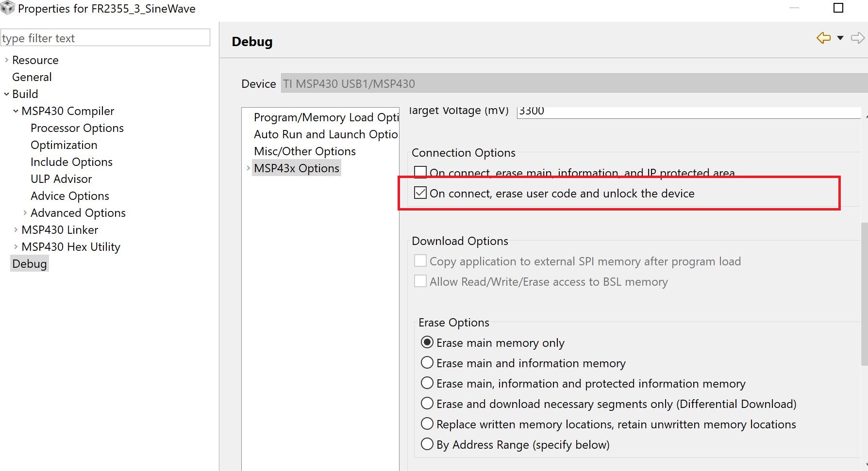Enable erase main, information, IP protected area
The height and width of the screenshot is (471, 868).
(420, 172)
